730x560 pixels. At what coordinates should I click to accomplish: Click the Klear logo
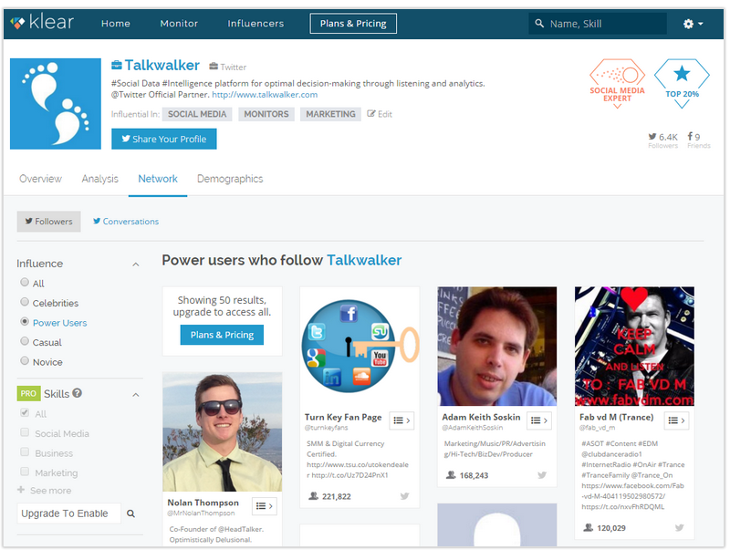[x=42, y=22]
